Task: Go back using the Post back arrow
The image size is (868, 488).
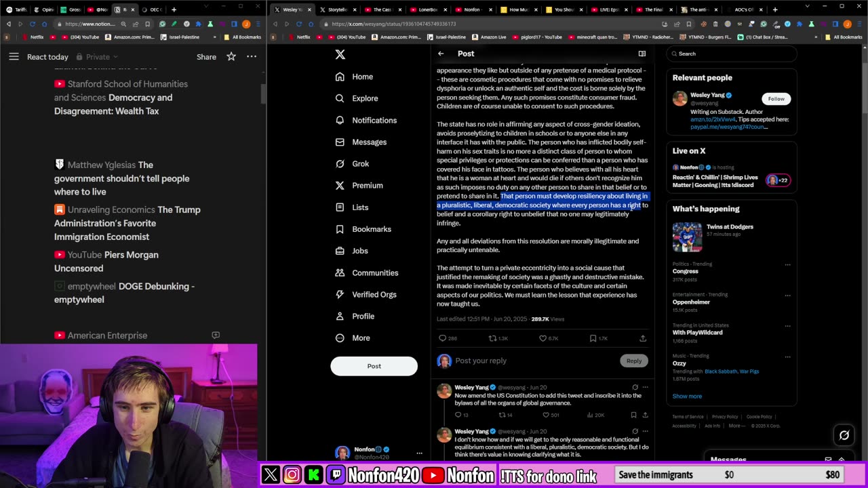Action: (x=441, y=54)
